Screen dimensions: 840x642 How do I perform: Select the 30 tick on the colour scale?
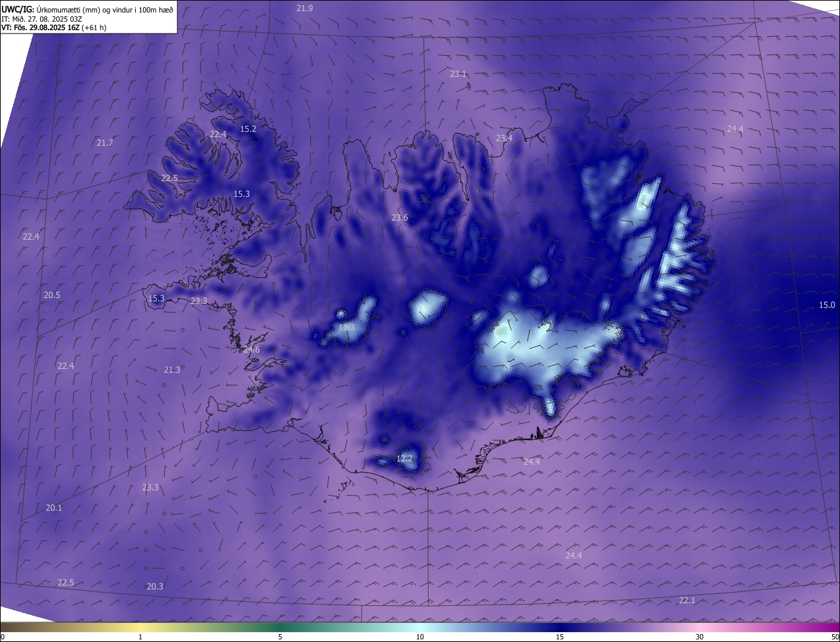click(700, 637)
